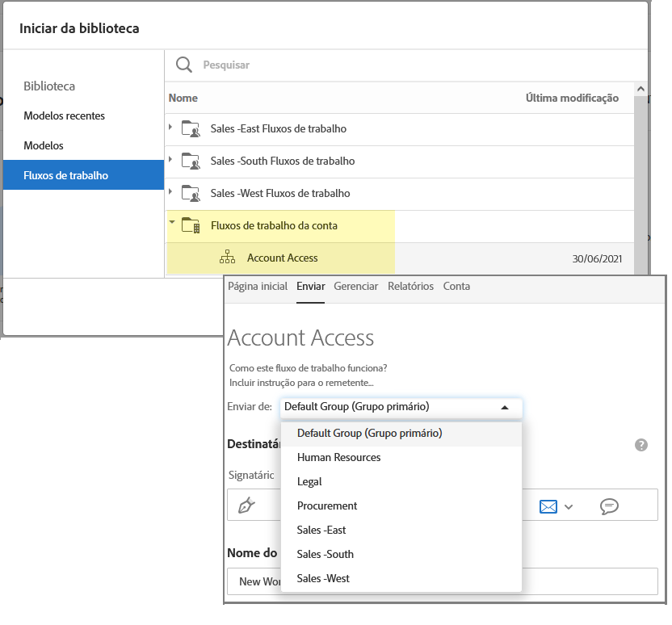Click the email envelope icon

click(x=548, y=506)
